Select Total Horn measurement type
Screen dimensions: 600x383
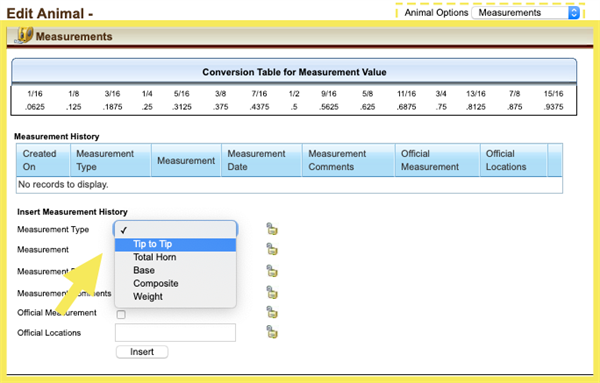(x=175, y=257)
